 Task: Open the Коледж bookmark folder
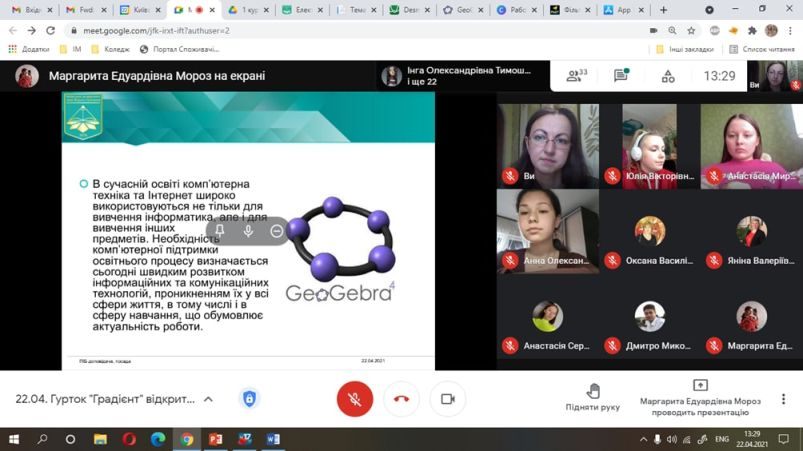(x=110, y=49)
